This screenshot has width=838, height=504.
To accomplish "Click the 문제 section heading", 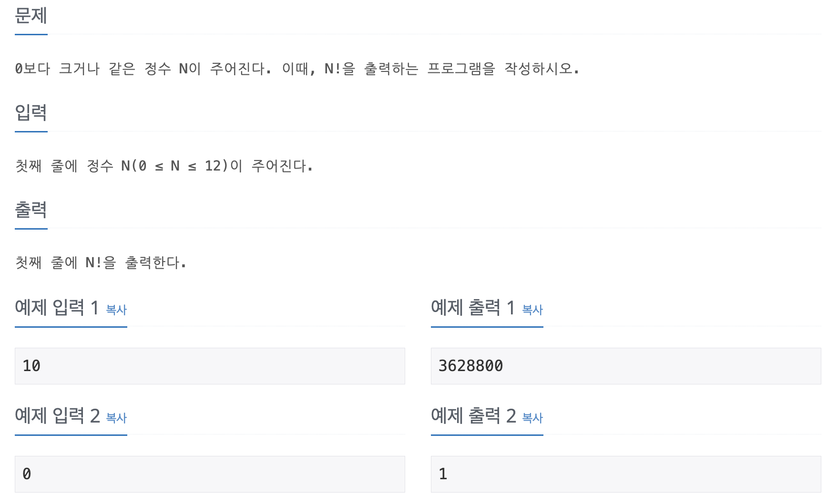I will (x=31, y=16).
